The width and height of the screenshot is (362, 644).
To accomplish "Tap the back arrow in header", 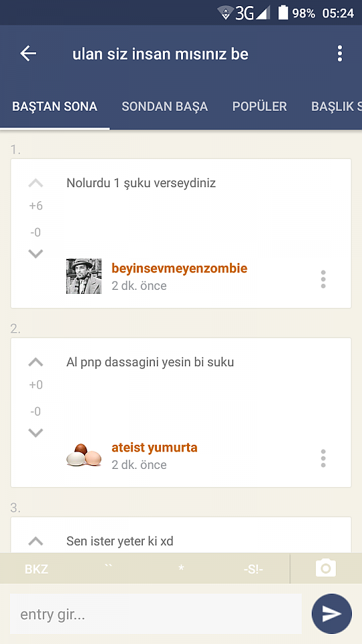I will [x=28, y=54].
